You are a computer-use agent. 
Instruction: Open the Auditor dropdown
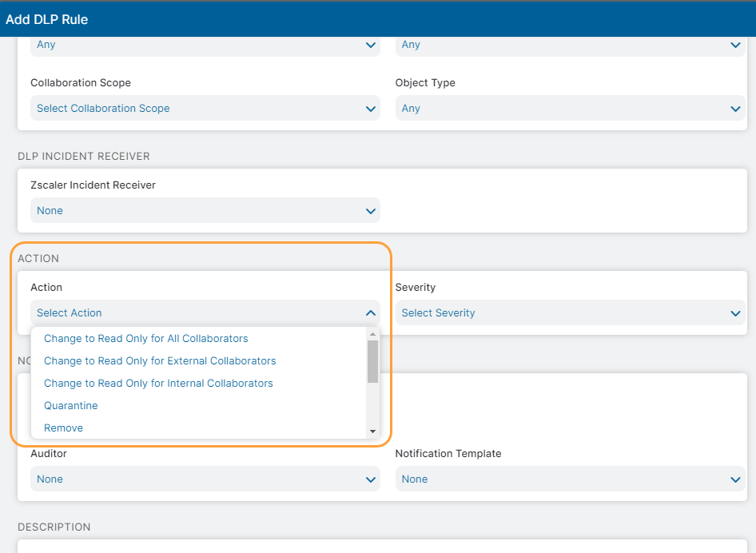[205, 479]
